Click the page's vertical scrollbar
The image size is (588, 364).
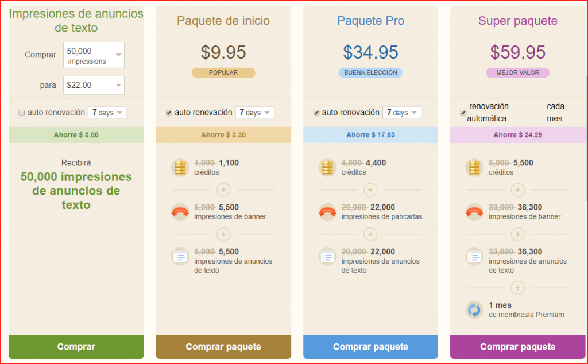coord(585,138)
